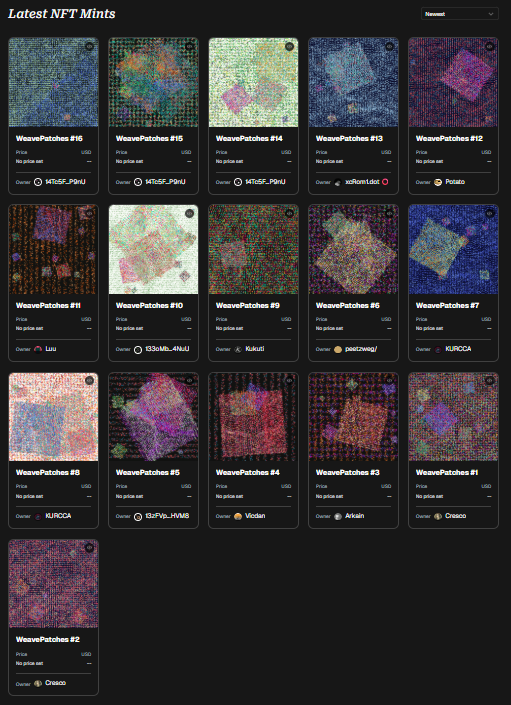Select the WeavePatches #7 artwork thumbnail
The width and height of the screenshot is (511, 705).
pyautogui.click(x=453, y=250)
